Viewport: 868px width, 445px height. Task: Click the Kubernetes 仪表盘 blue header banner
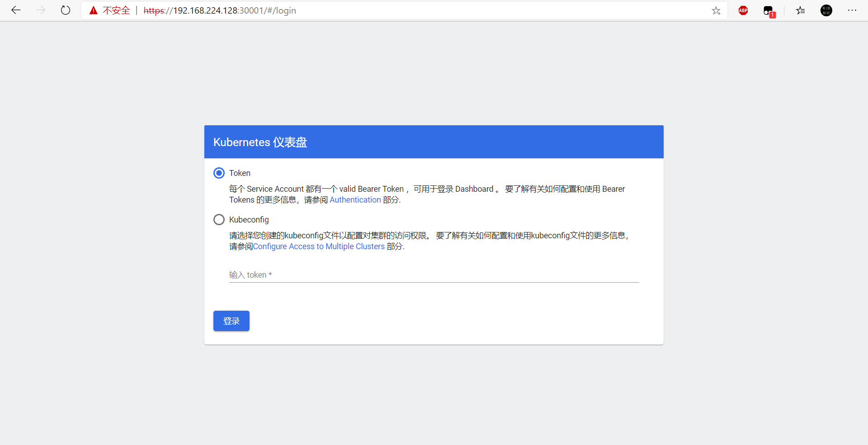(433, 142)
